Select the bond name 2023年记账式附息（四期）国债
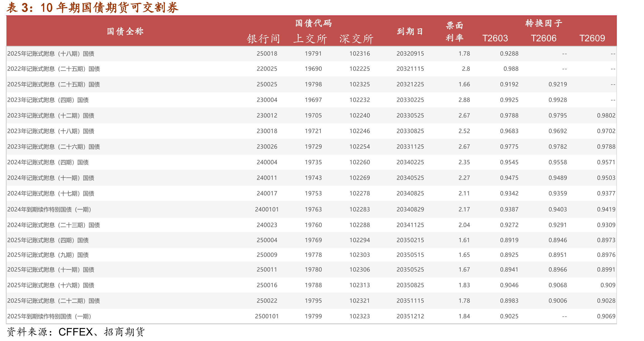The height and width of the screenshot is (341, 644). tap(48, 100)
